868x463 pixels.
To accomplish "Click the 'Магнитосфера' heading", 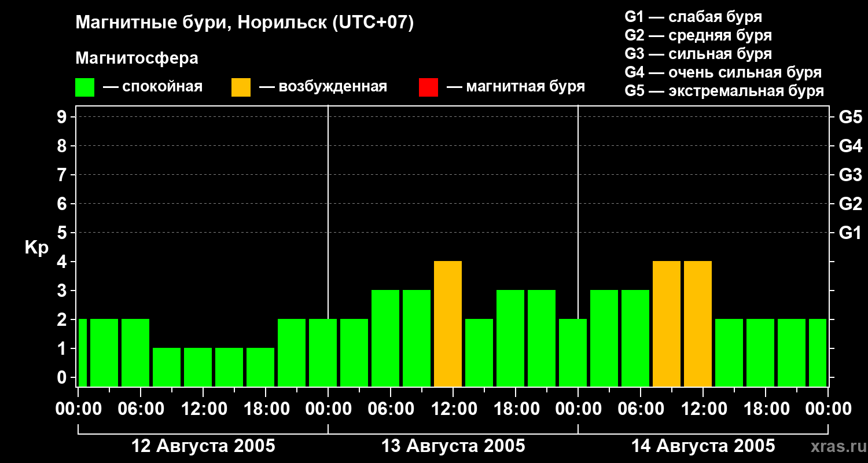I will coord(137,58).
